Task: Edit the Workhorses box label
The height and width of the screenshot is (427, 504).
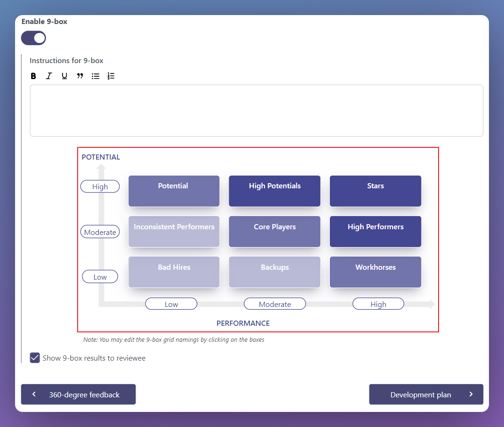Action: click(375, 272)
